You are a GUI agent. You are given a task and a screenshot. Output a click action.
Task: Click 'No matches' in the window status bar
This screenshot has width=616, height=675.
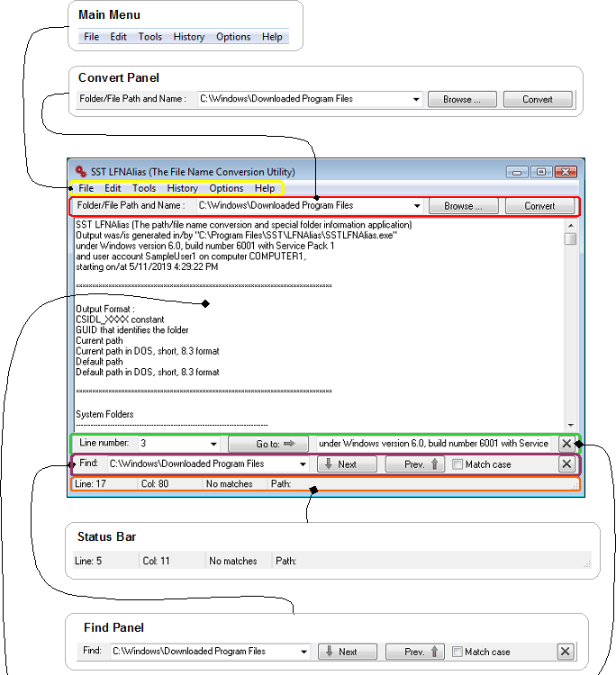coord(229,484)
